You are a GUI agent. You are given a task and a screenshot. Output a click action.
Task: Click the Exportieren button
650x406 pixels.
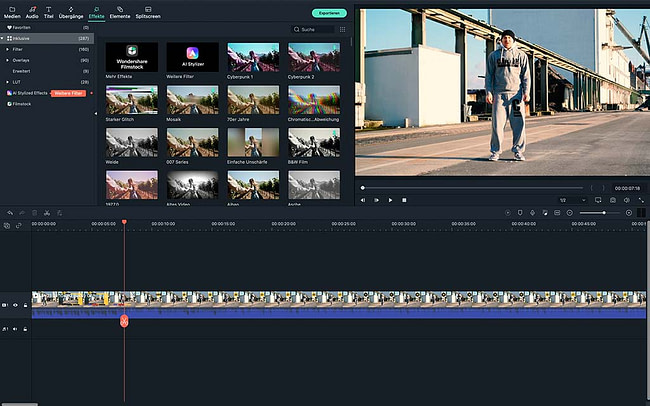[329, 13]
